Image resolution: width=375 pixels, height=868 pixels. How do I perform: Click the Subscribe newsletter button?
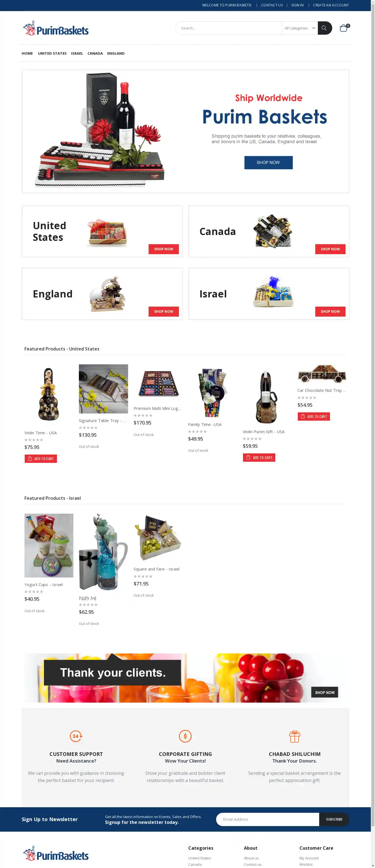coord(334,819)
